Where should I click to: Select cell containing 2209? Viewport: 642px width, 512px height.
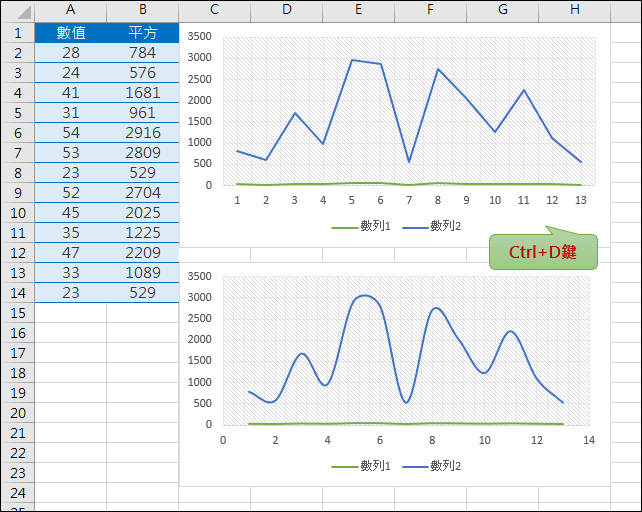tap(142, 253)
